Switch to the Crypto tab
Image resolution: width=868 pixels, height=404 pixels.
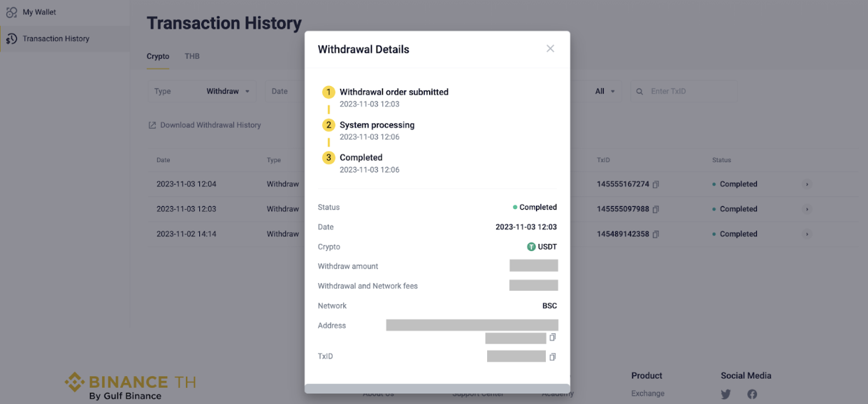click(158, 56)
